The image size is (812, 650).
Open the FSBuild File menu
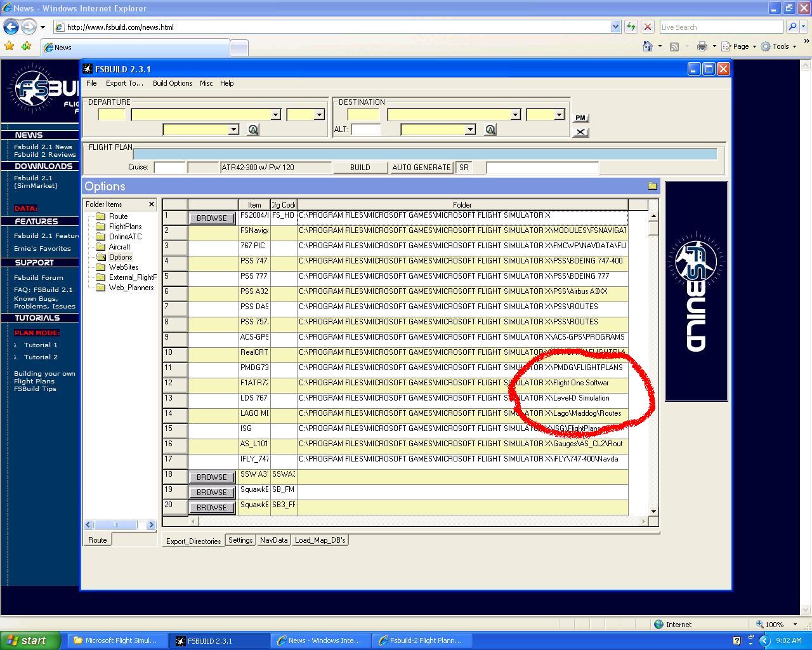coord(91,83)
